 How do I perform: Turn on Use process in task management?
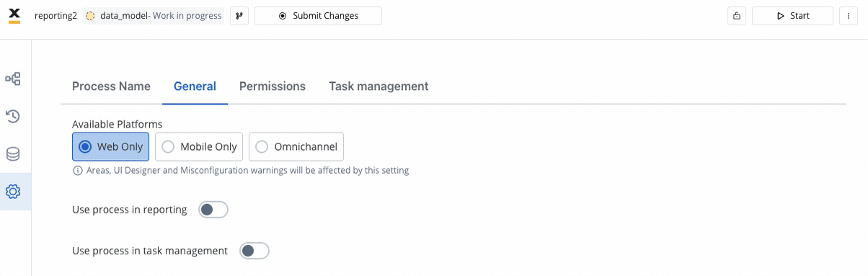coord(254,251)
